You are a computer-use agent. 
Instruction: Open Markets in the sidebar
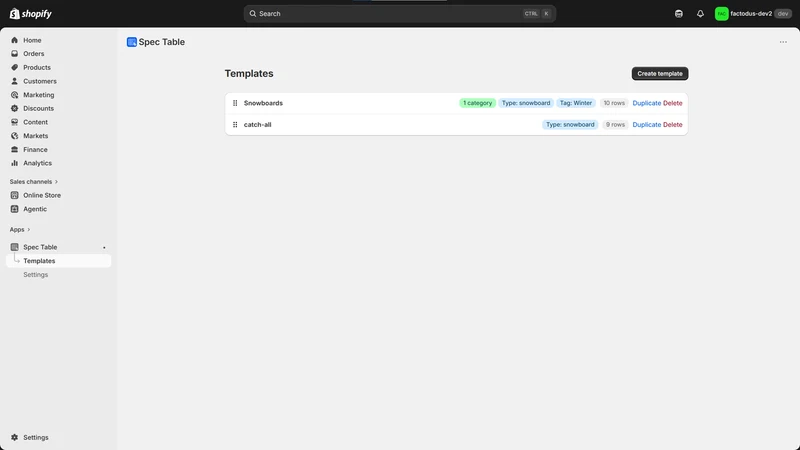36,136
